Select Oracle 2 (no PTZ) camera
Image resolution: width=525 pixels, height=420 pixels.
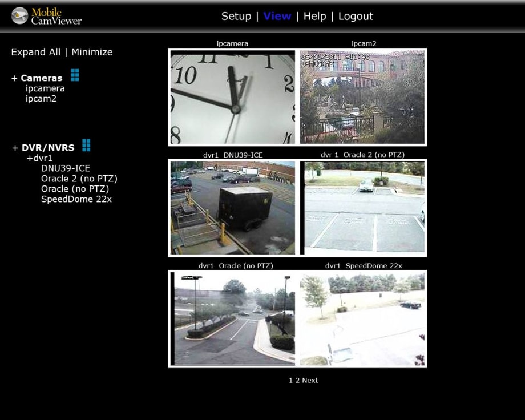click(79, 178)
